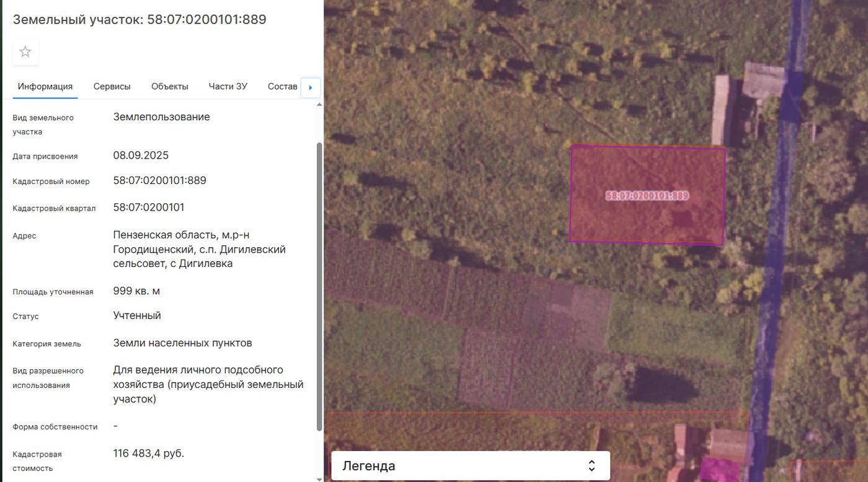
Task: Open the Информация tab
Action: click(x=45, y=87)
